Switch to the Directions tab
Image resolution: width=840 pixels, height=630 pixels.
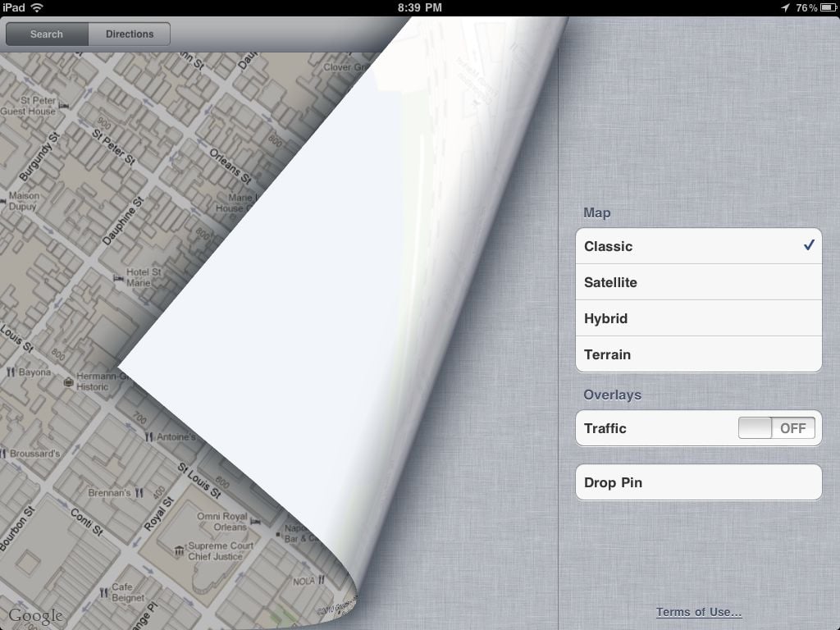click(129, 34)
